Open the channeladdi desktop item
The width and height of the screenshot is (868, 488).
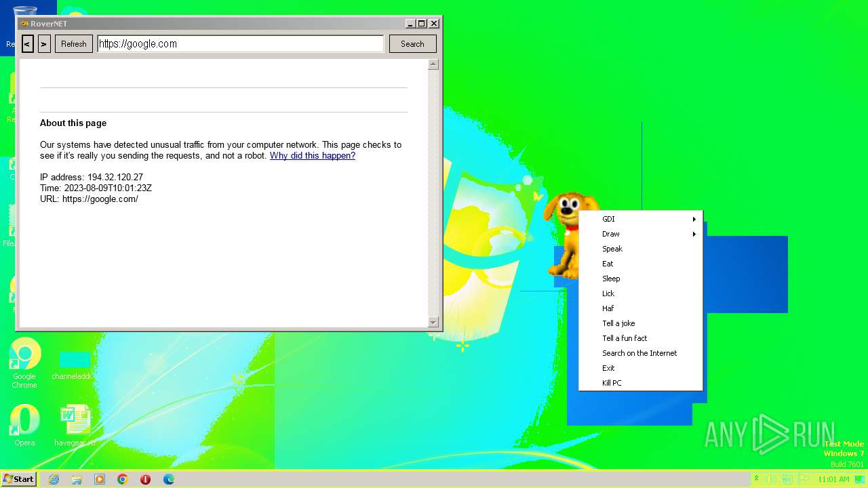(75, 365)
